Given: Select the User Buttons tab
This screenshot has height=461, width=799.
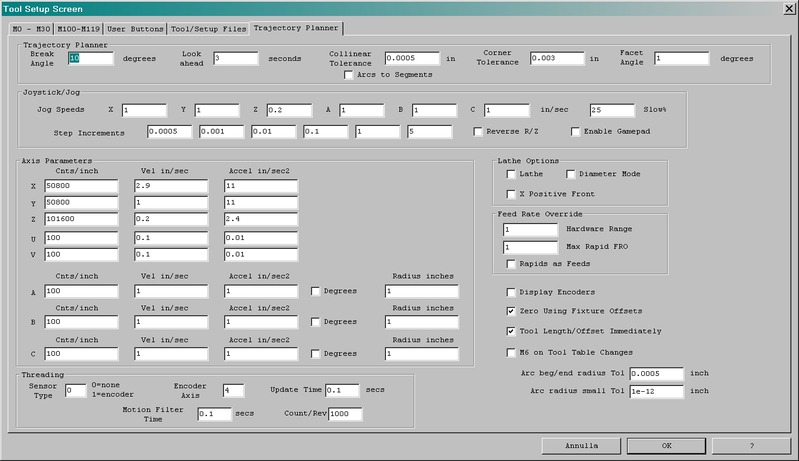Looking at the screenshot, I should 135,29.
